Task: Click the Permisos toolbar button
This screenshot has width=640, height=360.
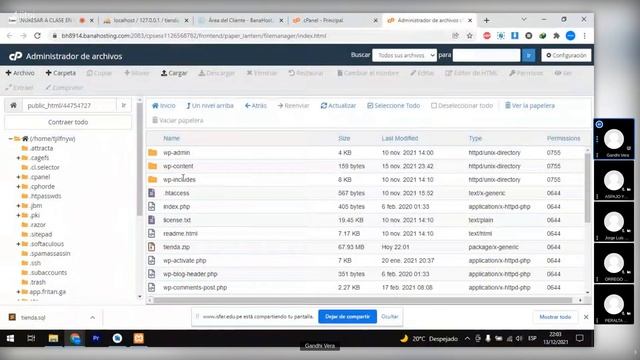Action: [526, 73]
